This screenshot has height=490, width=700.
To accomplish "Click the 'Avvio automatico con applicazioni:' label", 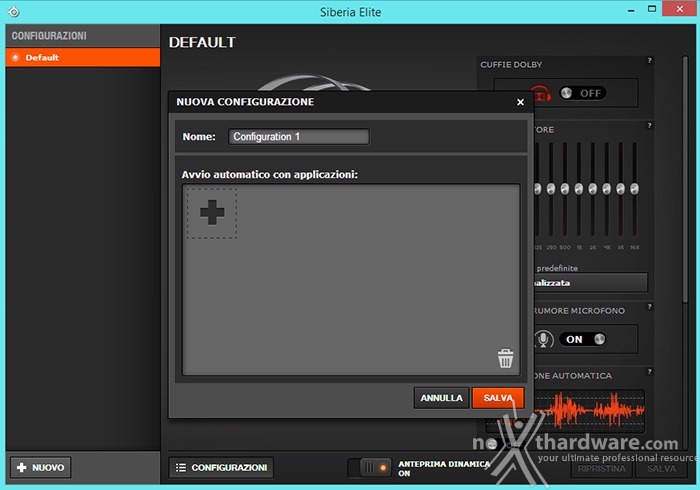I will click(270, 174).
